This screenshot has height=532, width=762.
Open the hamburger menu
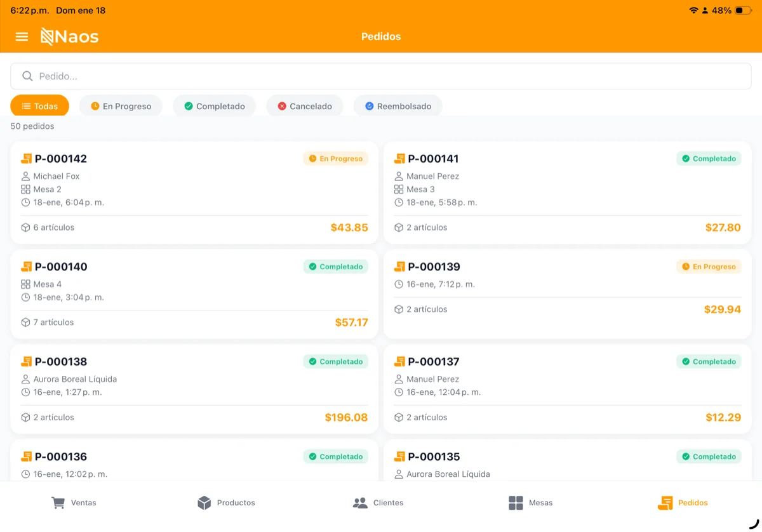[22, 37]
